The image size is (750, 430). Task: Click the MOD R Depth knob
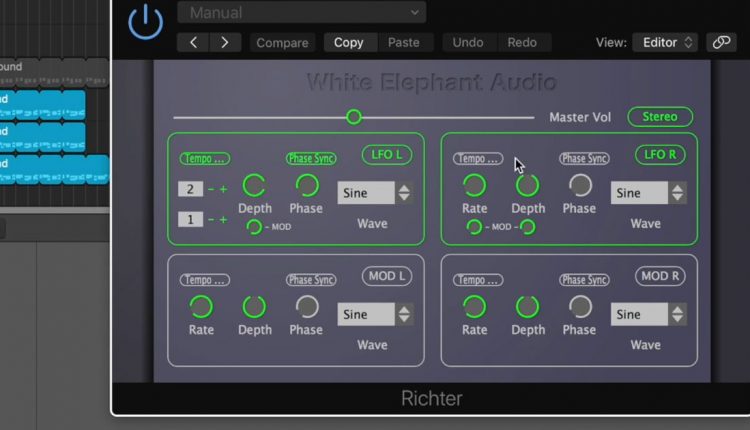(528, 307)
